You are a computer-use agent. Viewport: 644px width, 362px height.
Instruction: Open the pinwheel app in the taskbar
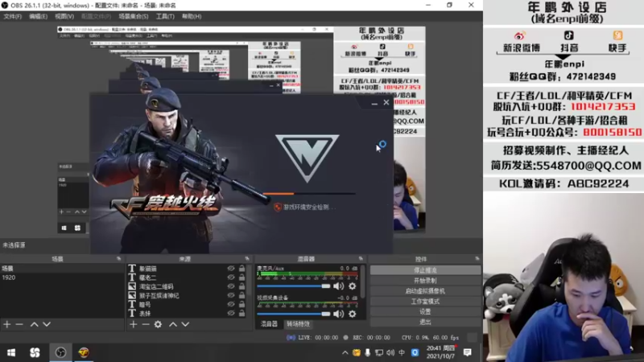(35, 352)
